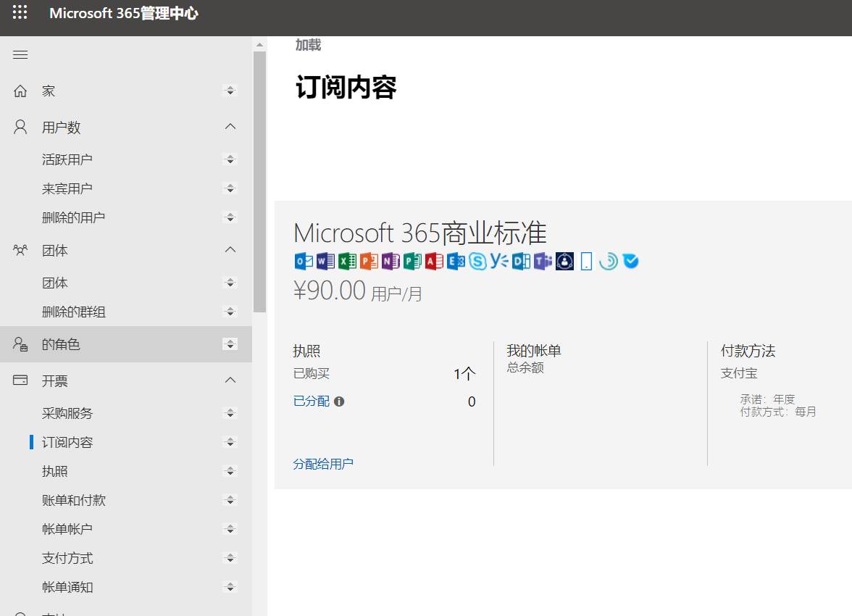Screen dimensions: 852x616
Task: Collapse the 用户数 section chevron
Action: tap(230, 127)
